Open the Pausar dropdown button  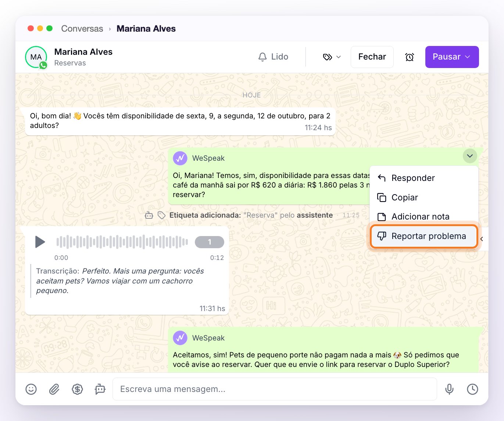452,57
